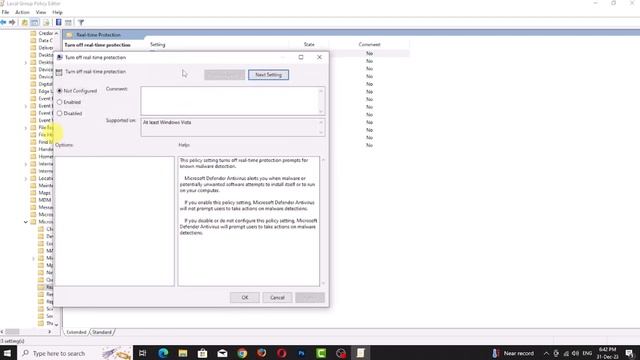
Task: Switch to the Standard tab
Action: pyautogui.click(x=102, y=332)
